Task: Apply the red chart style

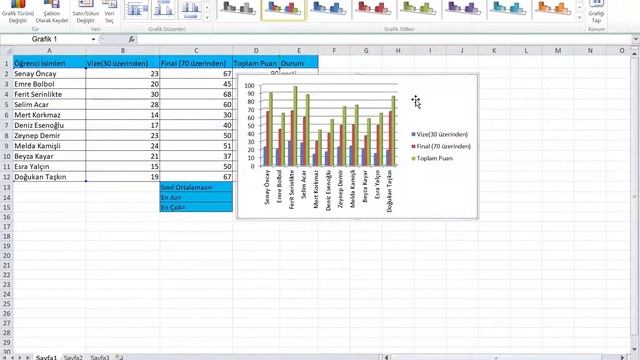Action: (x=373, y=9)
